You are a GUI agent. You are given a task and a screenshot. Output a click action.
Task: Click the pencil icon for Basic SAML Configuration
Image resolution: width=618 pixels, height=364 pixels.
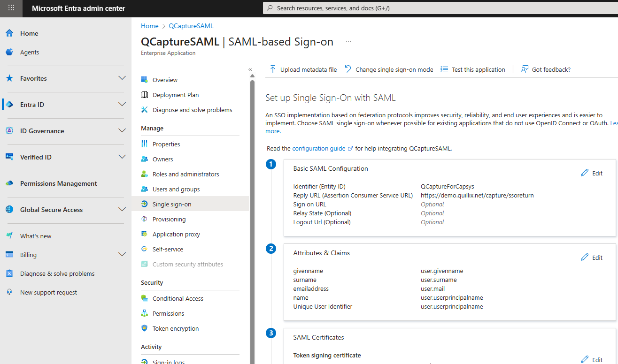tap(585, 173)
